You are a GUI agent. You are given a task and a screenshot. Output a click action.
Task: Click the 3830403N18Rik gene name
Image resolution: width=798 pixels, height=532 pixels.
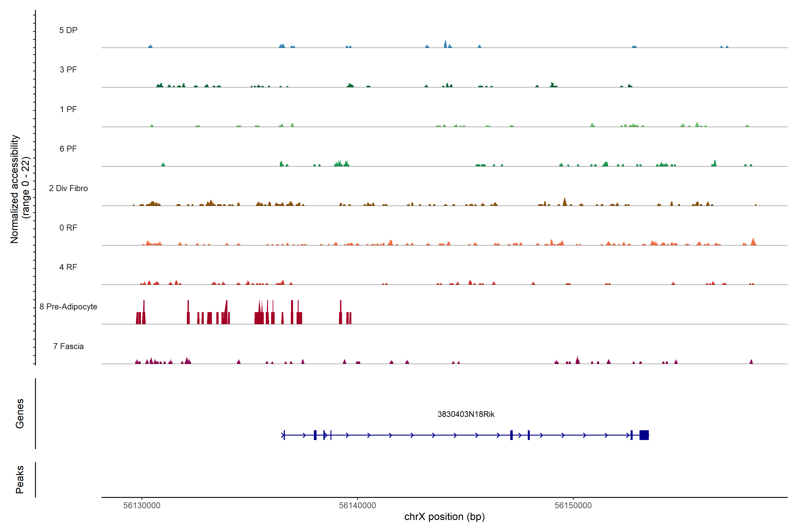[466, 414]
